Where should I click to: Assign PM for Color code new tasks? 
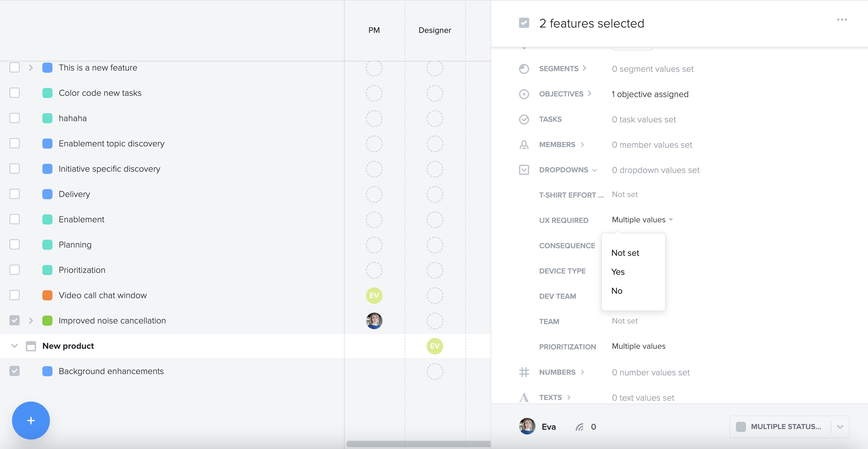tap(374, 93)
